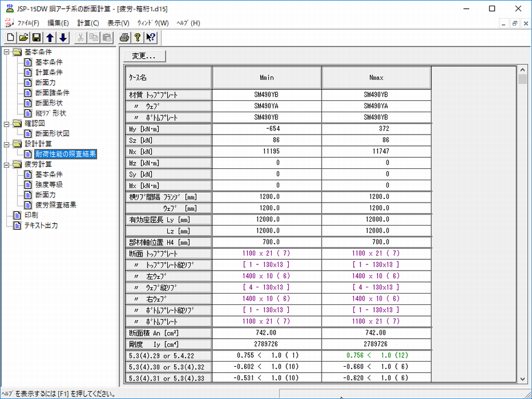This screenshot has width=532, height=399.
Task: Collapse the 疲労計算 tree folder
Action: (x=6, y=164)
